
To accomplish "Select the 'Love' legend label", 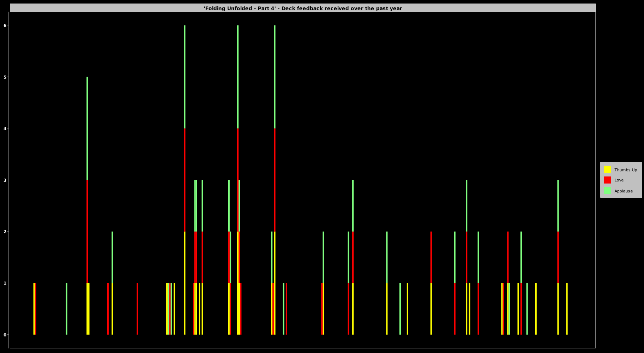I will pyautogui.click(x=619, y=180).
